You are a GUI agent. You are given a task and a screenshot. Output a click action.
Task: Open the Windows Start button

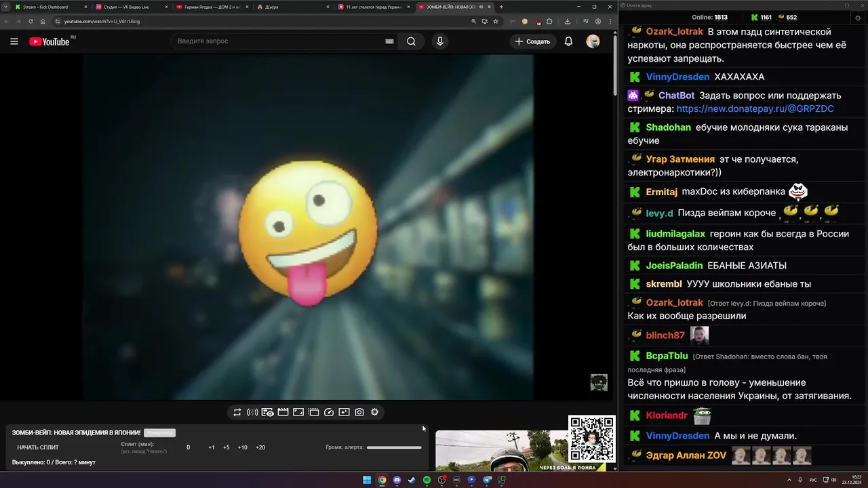pyautogui.click(x=367, y=480)
